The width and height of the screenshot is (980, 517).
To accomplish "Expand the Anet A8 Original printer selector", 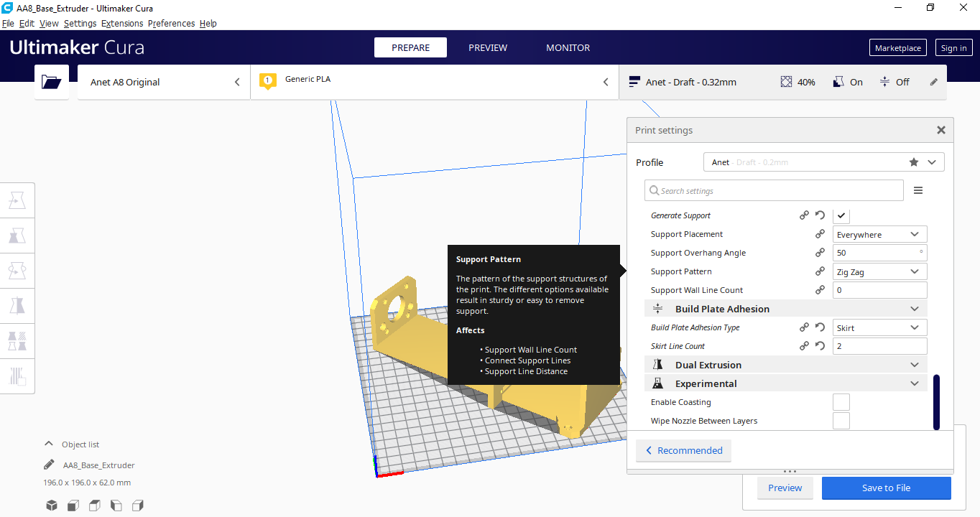I will pyautogui.click(x=164, y=82).
